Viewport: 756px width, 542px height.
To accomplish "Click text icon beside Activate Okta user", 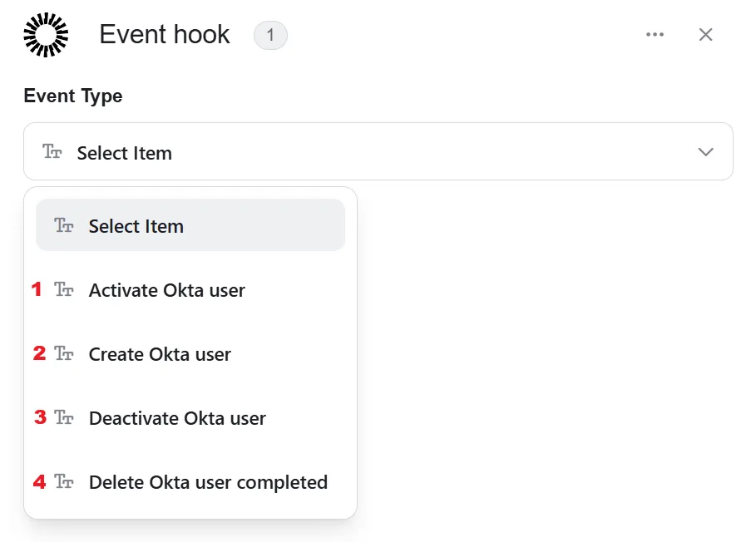I will (64, 289).
